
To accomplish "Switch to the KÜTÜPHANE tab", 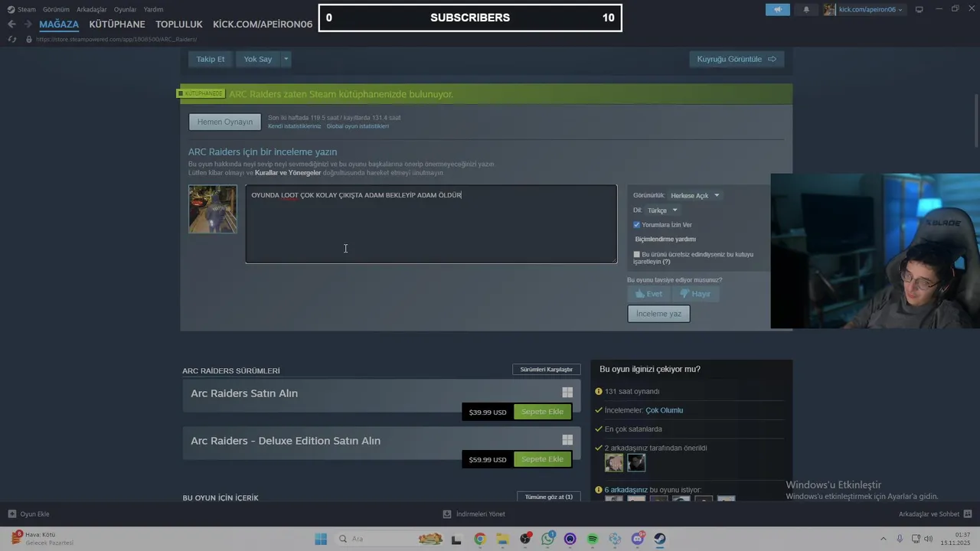I will [x=117, y=24].
